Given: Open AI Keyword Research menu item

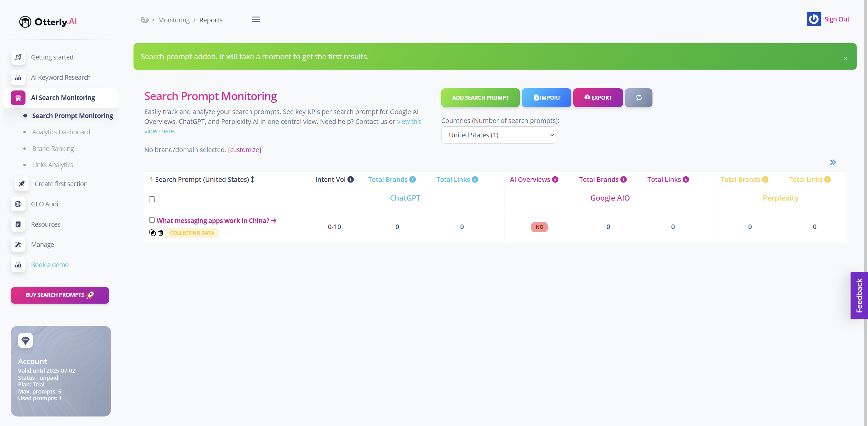Looking at the screenshot, I should pos(61,77).
